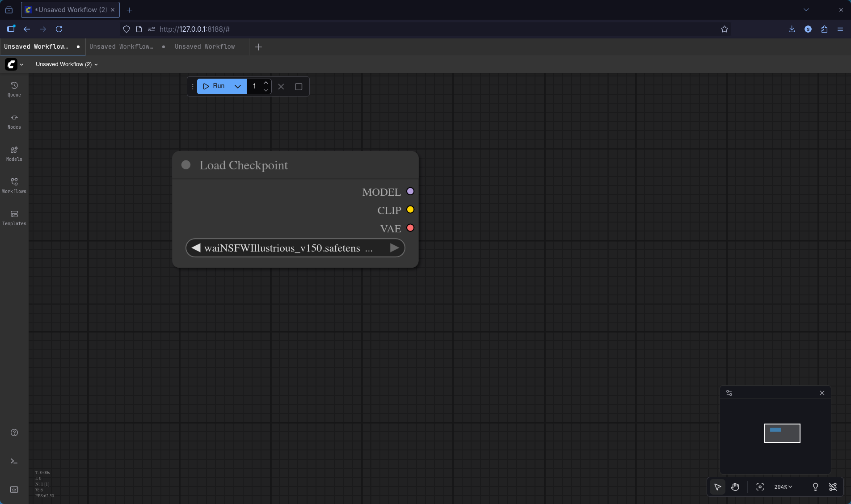
Task: Toggle the bottom console terminal panel
Action: pos(14,461)
